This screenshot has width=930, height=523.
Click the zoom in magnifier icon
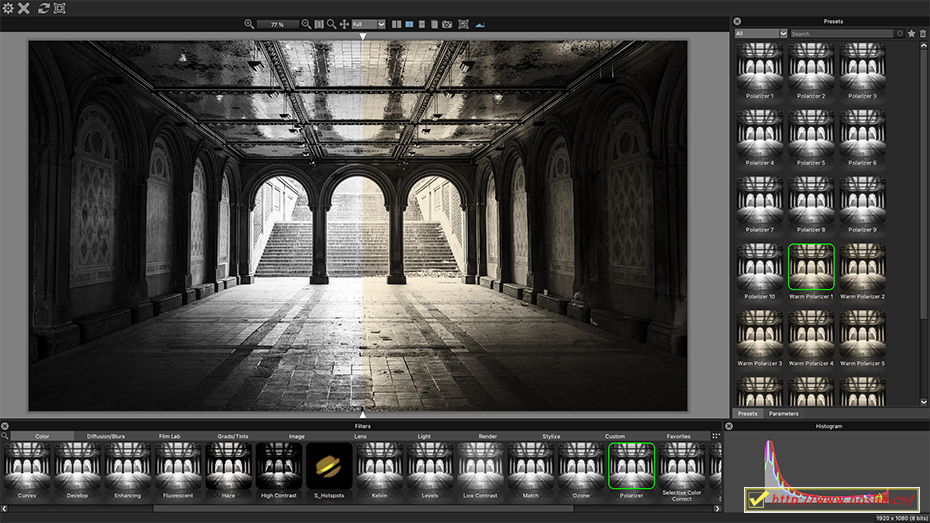click(x=250, y=24)
